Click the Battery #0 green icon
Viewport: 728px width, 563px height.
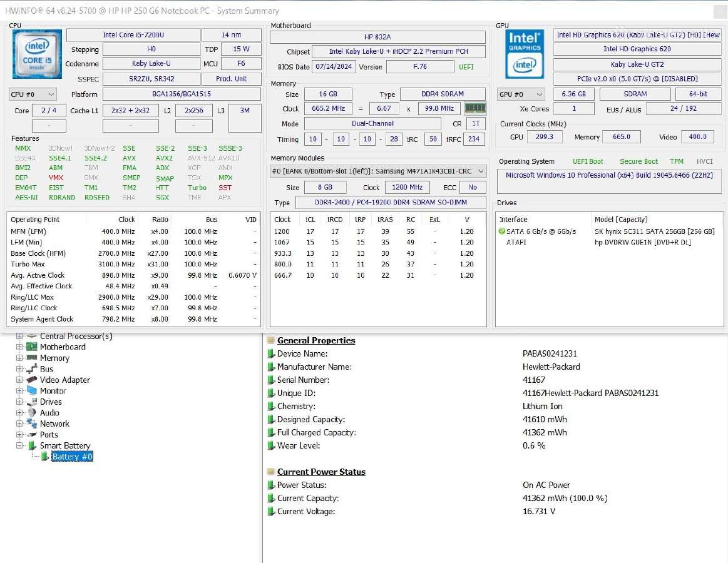(x=45, y=457)
